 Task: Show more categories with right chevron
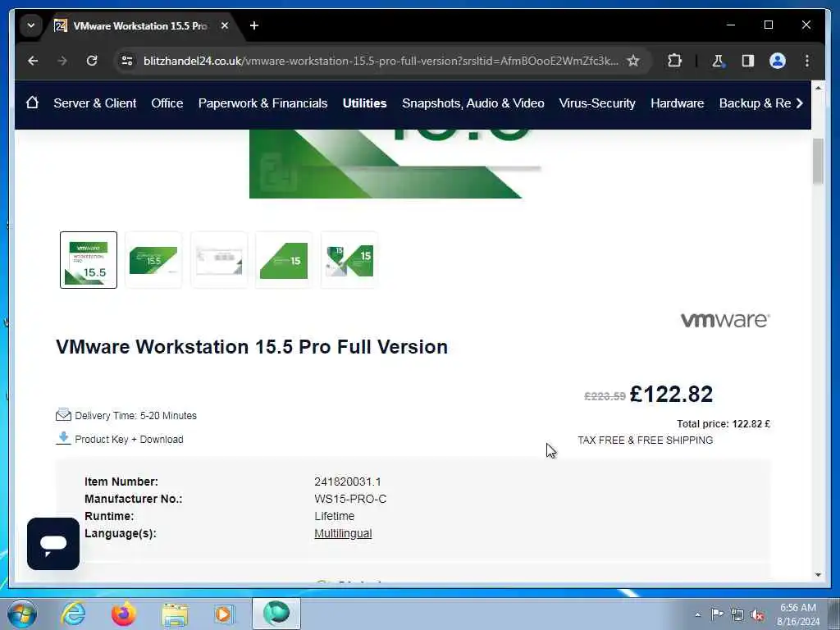click(800, 103)
